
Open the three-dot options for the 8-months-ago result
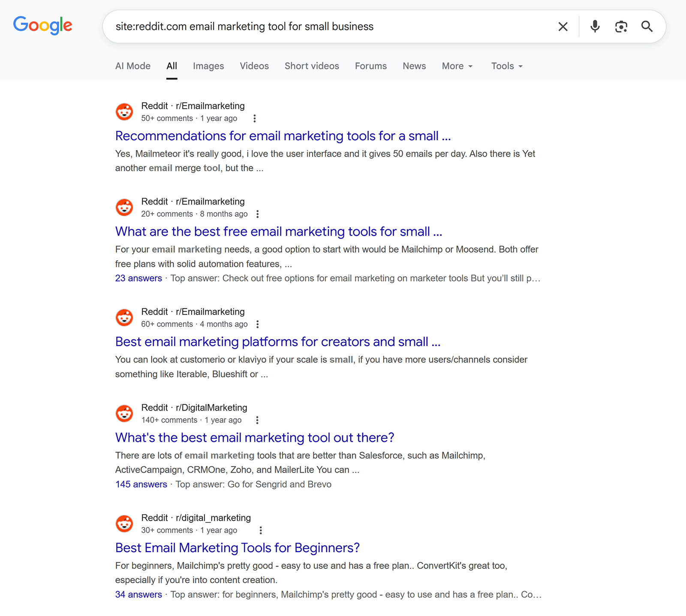(x=258, y=214)
